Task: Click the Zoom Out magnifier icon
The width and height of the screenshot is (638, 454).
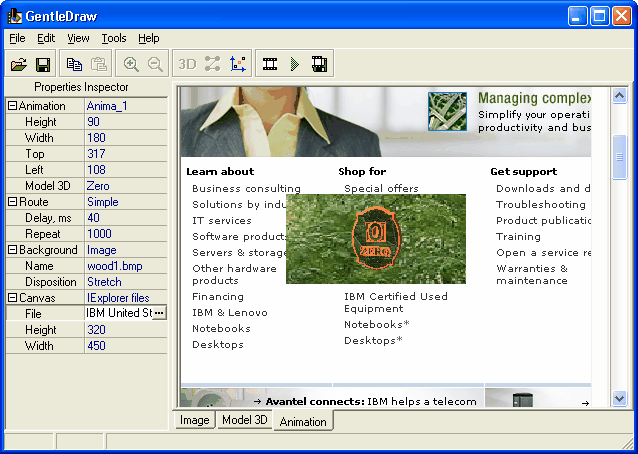Action: coord(155,64)
